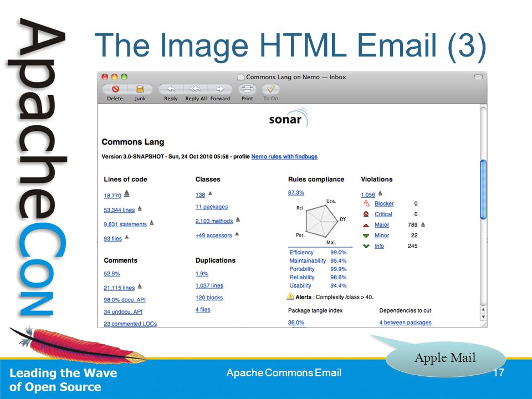Click the Maintainability 95.4% row
The height and width of the screenshot is (399, 532).
pos(318,260)
